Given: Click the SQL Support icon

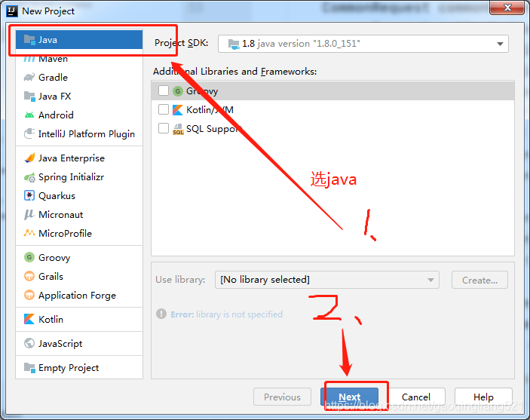Looking at the screenshot, I should tap(178, 129).
